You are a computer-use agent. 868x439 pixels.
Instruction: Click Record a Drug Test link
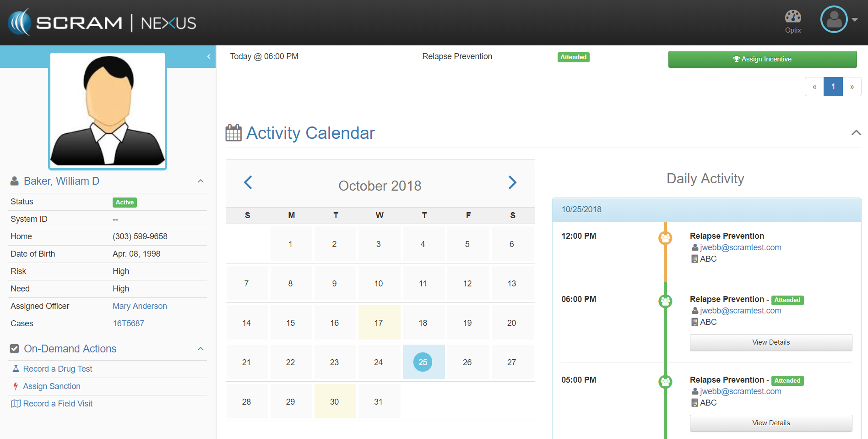coord(58,369)
